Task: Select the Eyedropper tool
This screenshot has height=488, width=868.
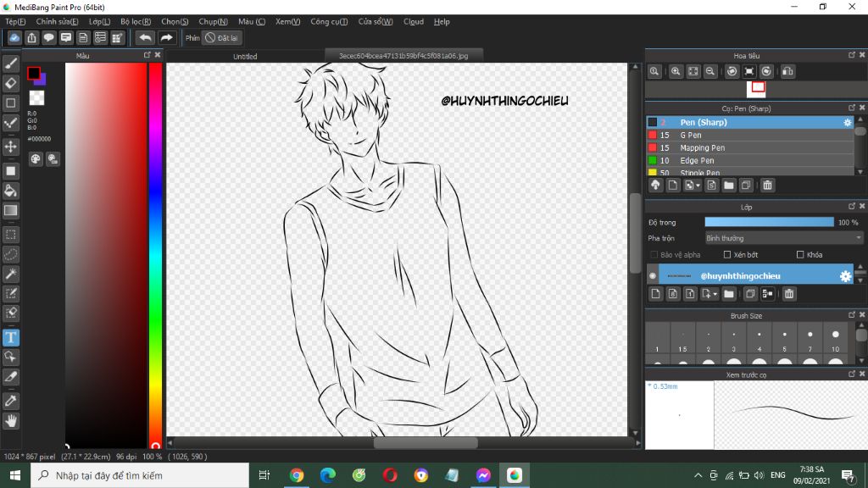Action: [x=10, y=401]
